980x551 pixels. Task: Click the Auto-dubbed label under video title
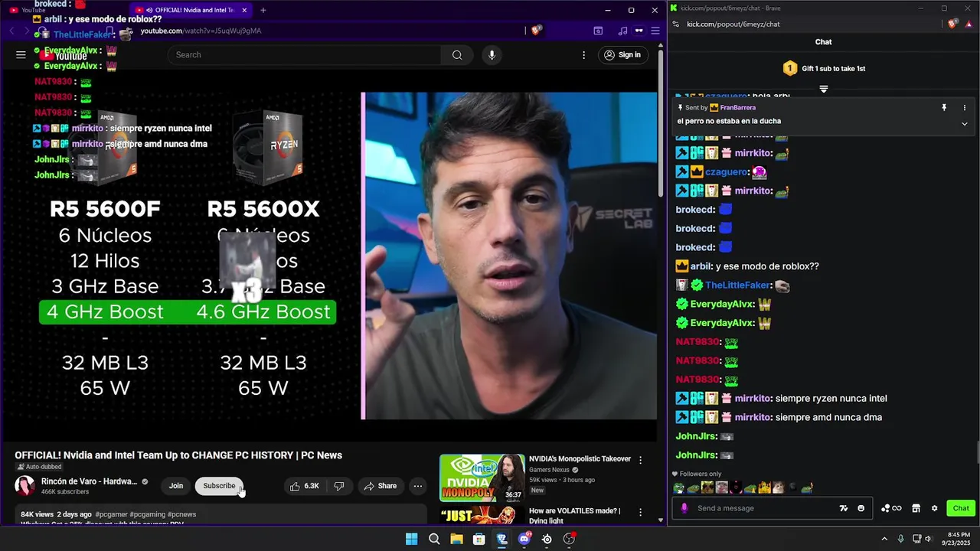pos(39,467)
